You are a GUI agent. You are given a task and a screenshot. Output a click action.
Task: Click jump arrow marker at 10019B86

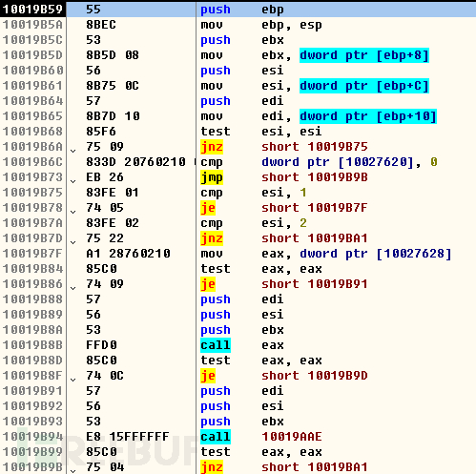tap(73, 288)
